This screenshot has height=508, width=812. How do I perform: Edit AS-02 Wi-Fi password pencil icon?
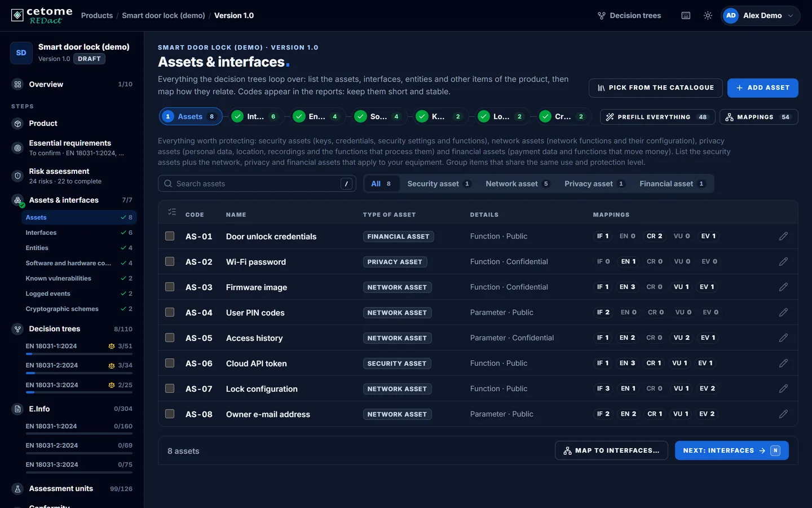click(783, 262)
